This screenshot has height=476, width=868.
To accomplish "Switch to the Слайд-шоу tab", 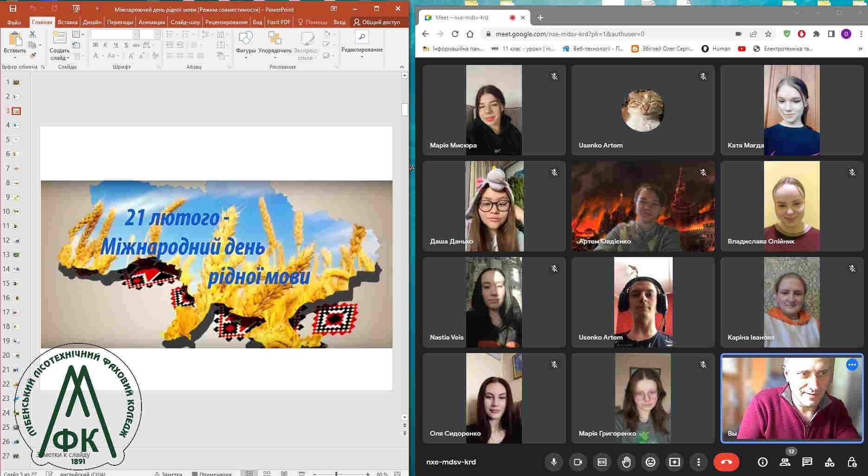I will click(x=185, y=22).
